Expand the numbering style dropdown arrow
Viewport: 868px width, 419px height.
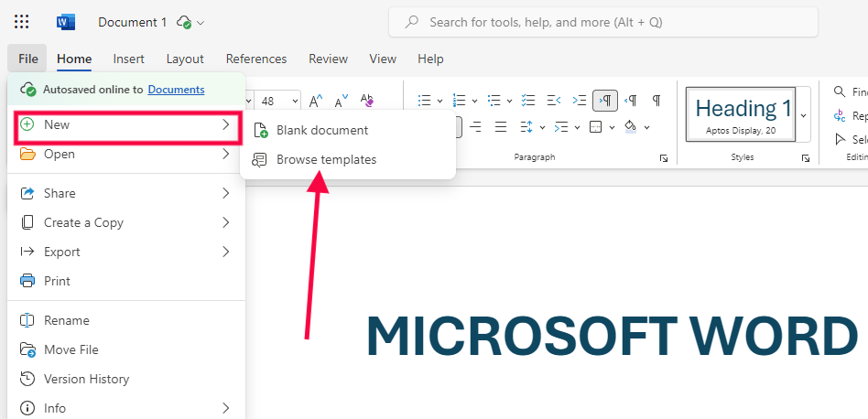pyautogui.click(x=474, y=102)
